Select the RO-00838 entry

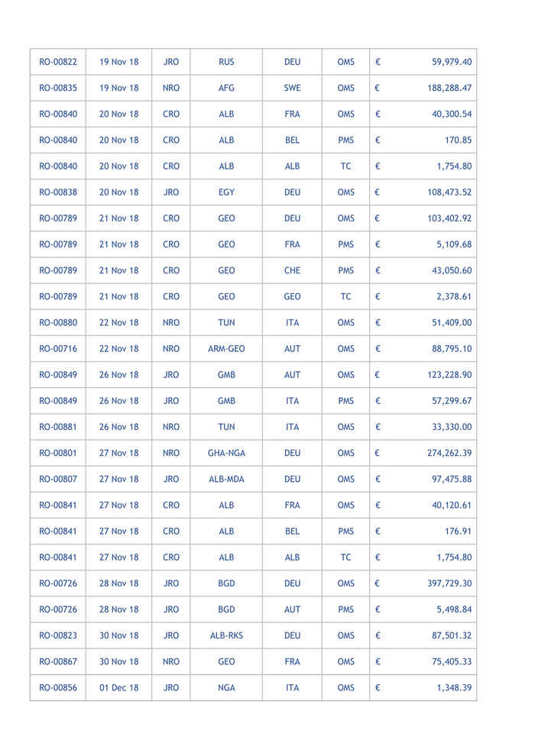click(x=58, y=192)
